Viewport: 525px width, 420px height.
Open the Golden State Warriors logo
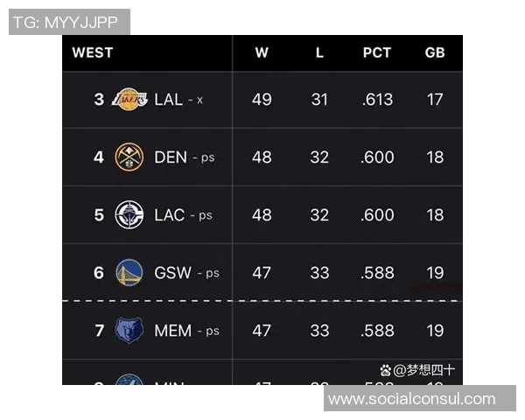pyautogui.click(x=129, y=273)
